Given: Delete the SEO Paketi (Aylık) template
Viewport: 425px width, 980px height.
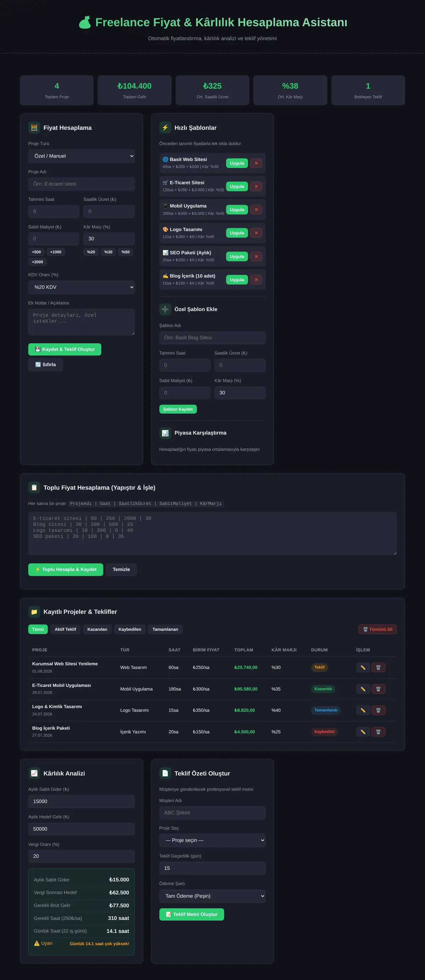Looking at the screenshot, I should click(256, 256).
